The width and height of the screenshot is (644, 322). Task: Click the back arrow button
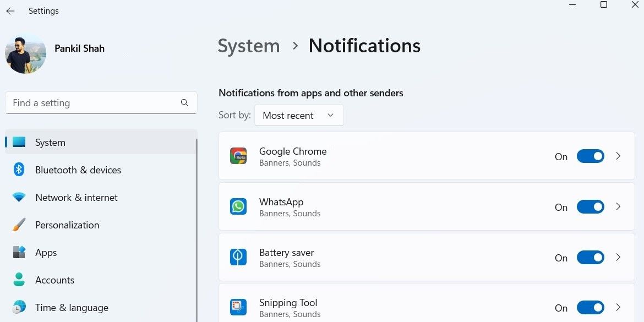click(10, 10)
